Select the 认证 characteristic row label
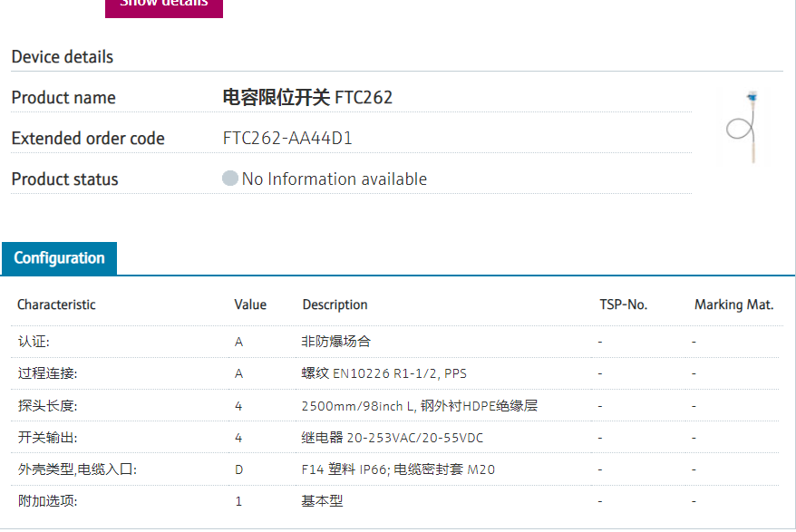The image size is (796, 532). click(34, 342)
